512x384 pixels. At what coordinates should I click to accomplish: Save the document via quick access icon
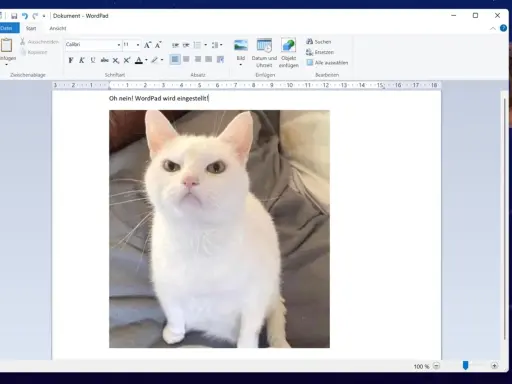(x=14, y=16)
